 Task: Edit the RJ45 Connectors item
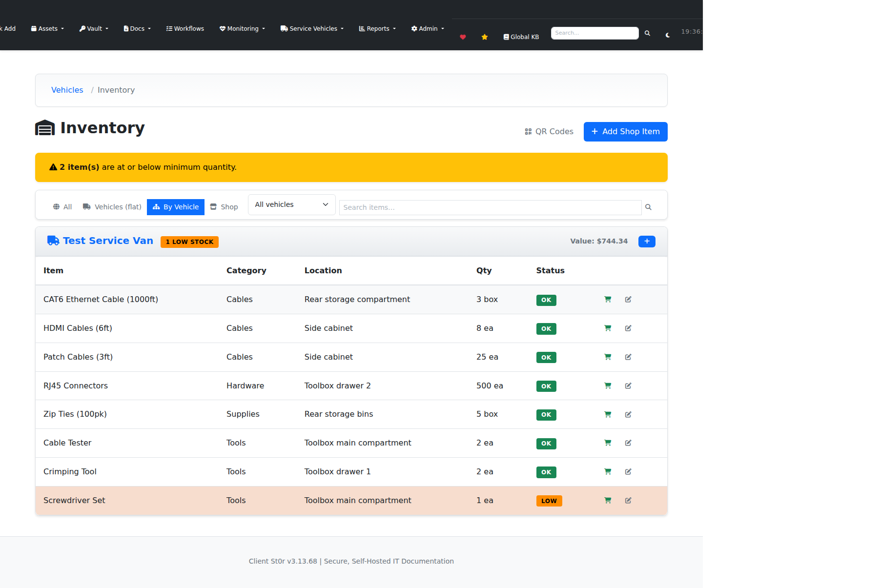pyautogui.click(x=628, y=386)
